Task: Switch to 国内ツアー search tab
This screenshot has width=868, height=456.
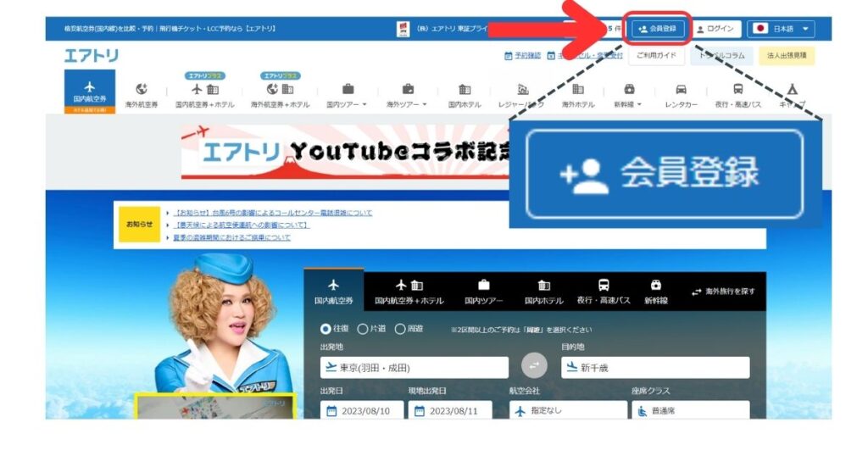Action: pyautogui.click(x=484, y=292)
